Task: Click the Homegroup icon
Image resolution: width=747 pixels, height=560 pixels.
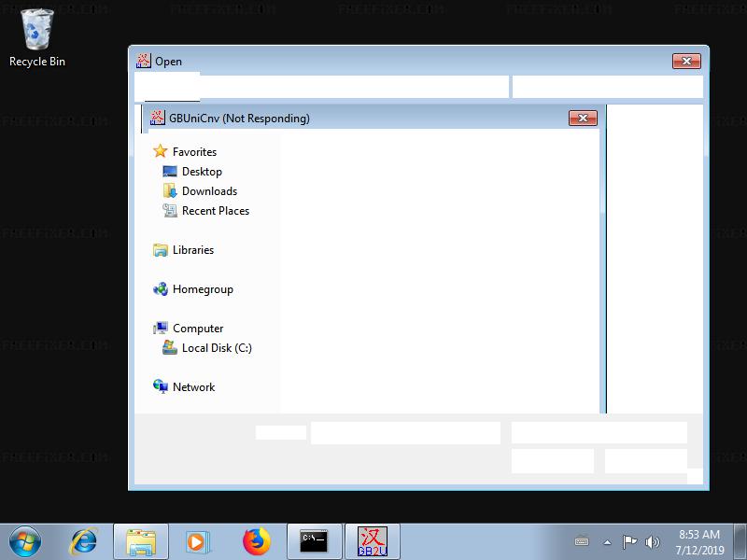Action: [x=160, y=289]
